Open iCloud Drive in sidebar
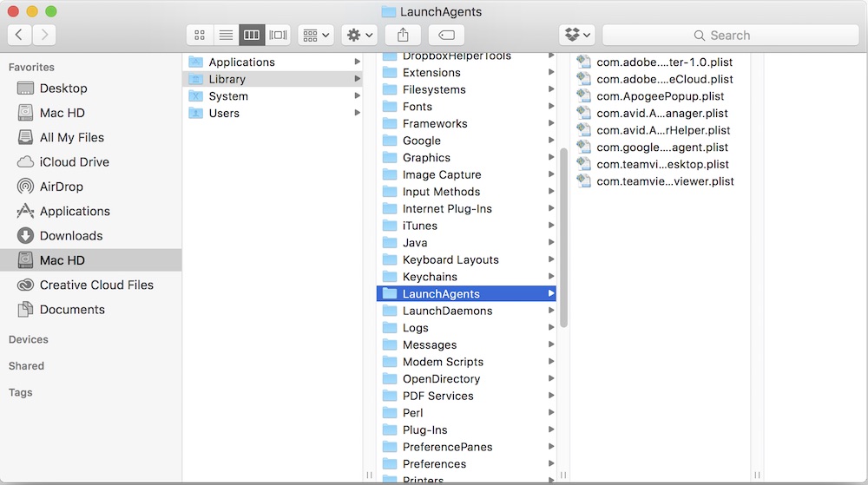The image size is (868, 485). 91,162
